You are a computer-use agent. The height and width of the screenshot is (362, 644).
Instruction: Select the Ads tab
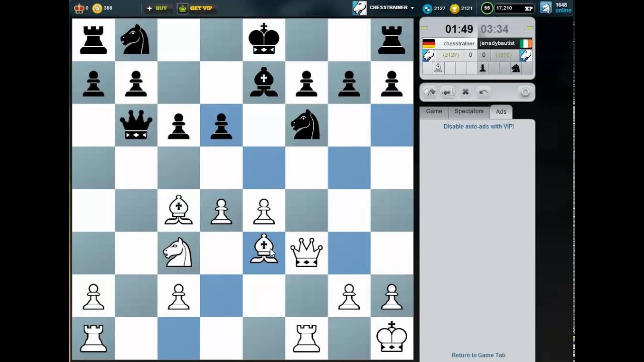point(501,112)
